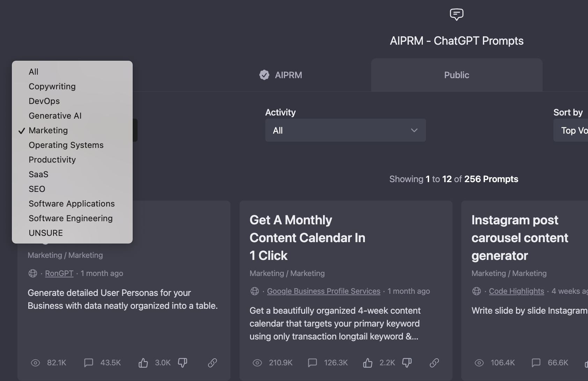The image size is (588, 381).
Task: Open the Code Highlights author link
Action: pos(516,291)
